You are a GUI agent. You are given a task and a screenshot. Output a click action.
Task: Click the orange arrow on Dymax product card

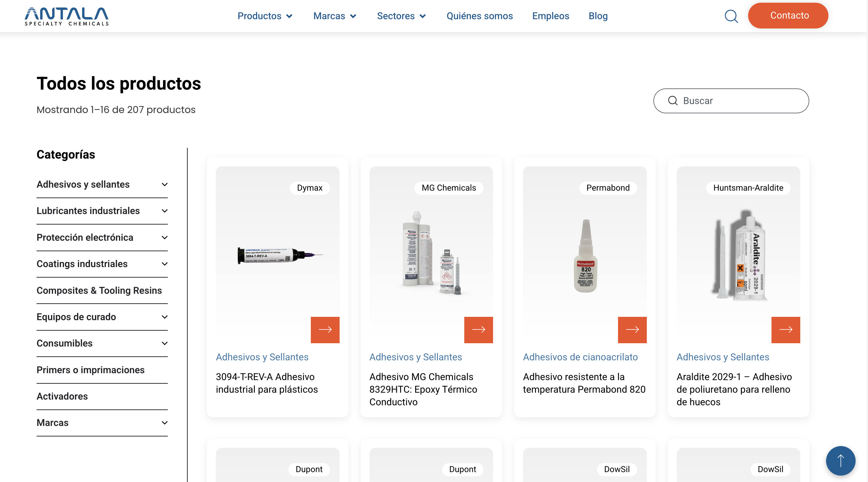(x=325, y=330)
